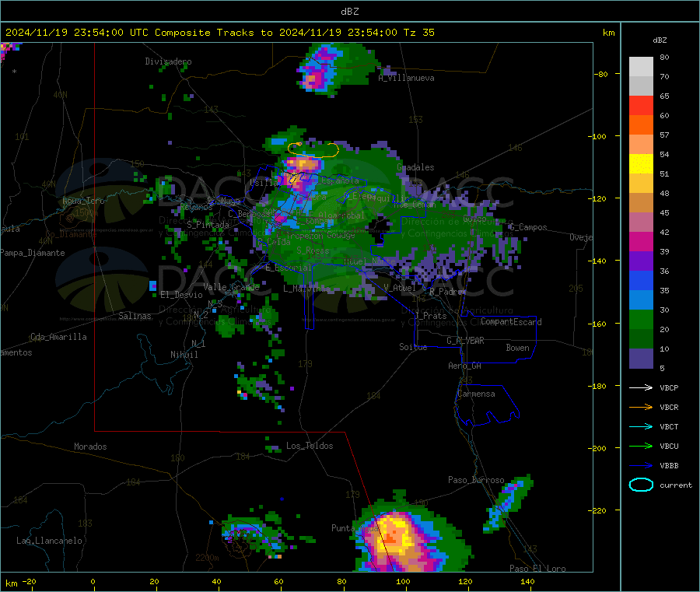Click the blue VBBB arrow legend icon
Viewport: 700px width, 592px height.
[641, 466]
